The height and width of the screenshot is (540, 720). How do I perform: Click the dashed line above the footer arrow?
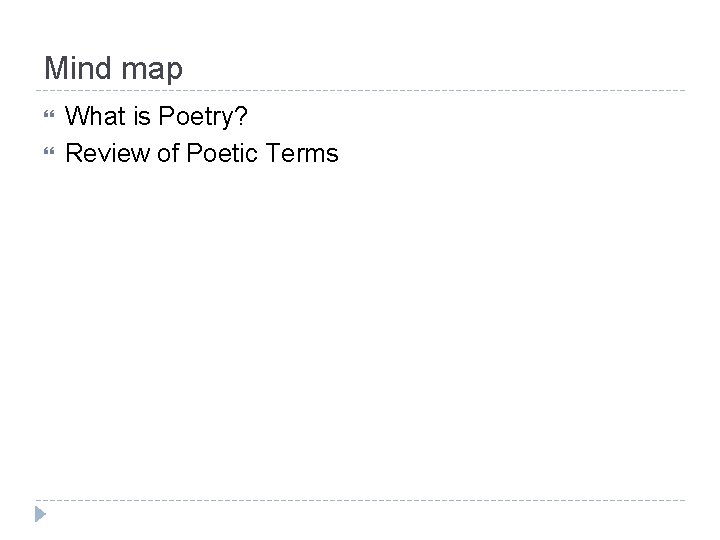pos(360,500)
